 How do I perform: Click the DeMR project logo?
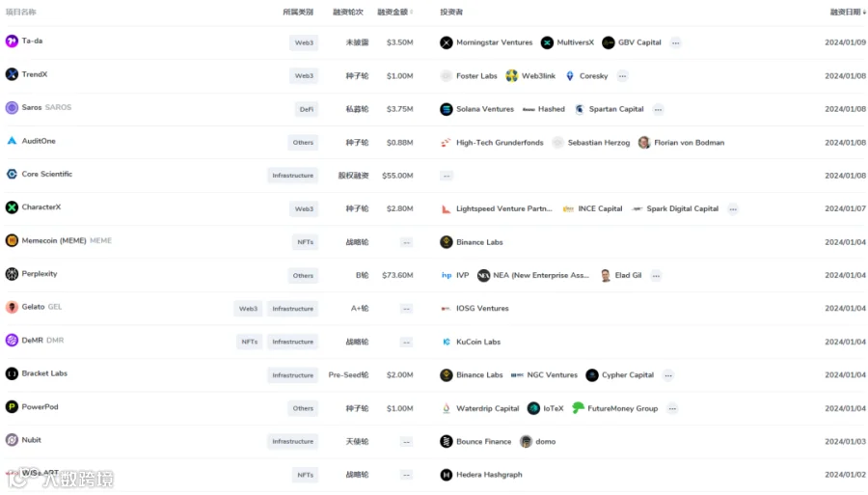[x=12, y=340]
